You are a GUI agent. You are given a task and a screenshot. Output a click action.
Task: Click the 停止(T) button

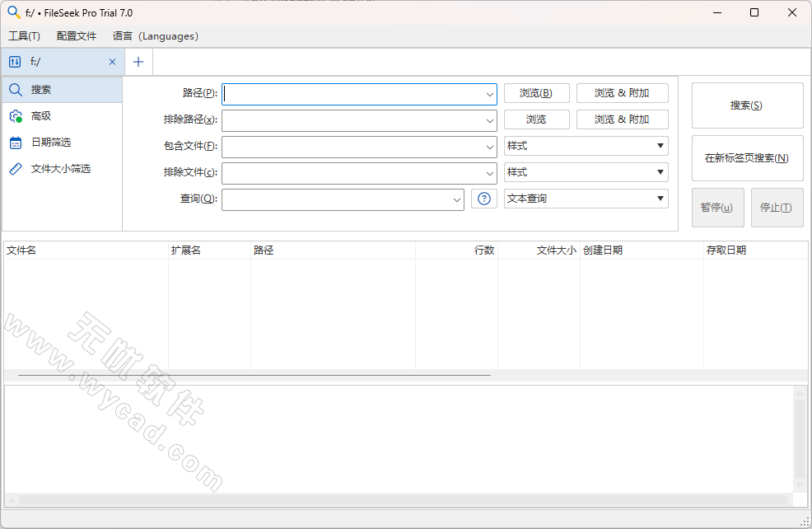[x=777, y=208]
